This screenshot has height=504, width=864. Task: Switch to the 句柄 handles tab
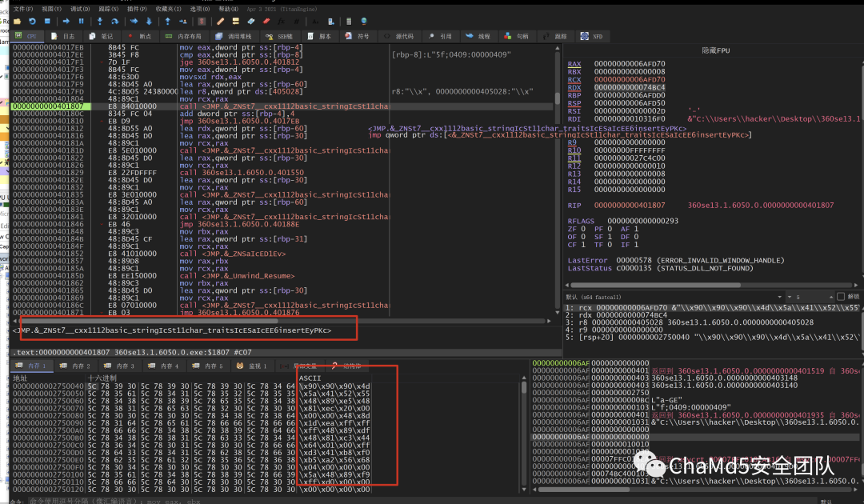[517, 36]
